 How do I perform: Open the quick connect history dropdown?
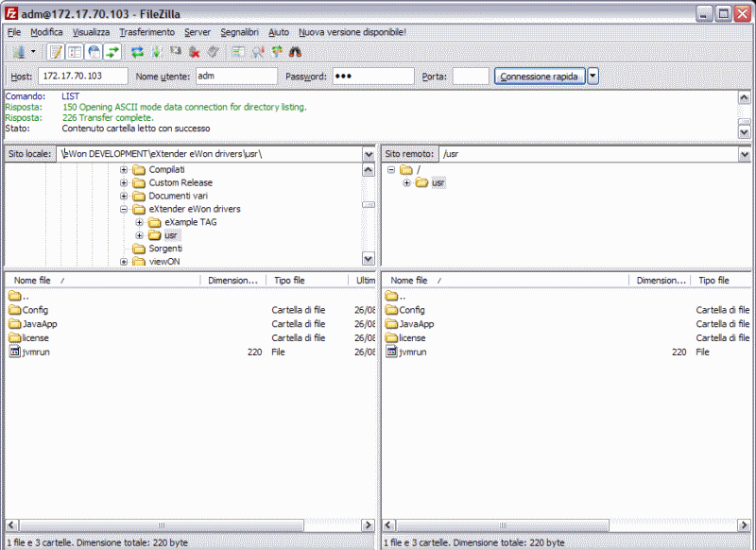click(x=593, y=77)
